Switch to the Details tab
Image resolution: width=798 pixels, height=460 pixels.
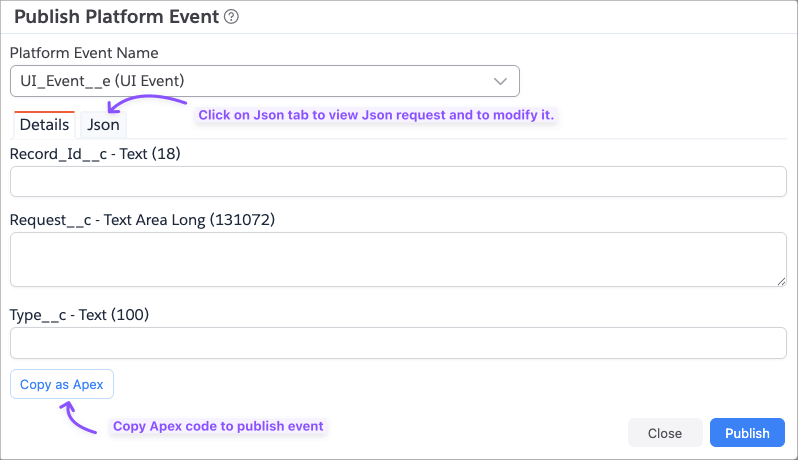pyautogui.click(x=44, y=125)
